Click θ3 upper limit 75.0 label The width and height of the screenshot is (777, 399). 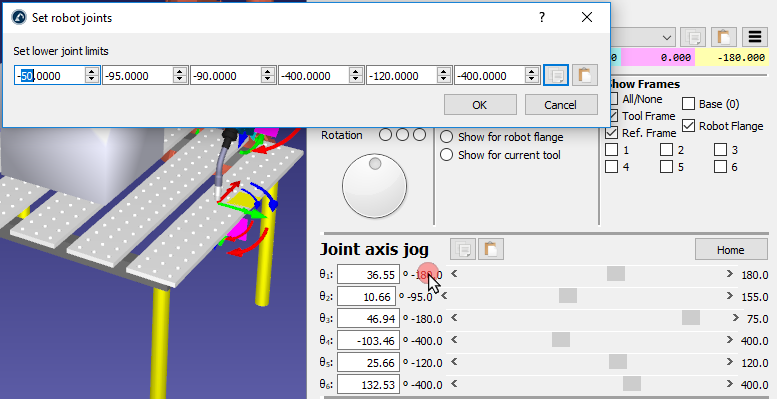point(758,319)
